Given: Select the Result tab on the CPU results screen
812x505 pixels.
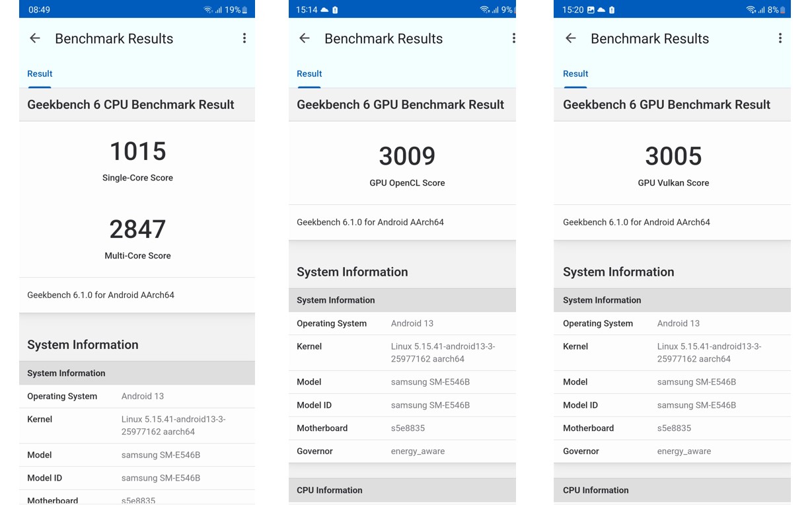Looking at the screenshot, I should (40, 74).
